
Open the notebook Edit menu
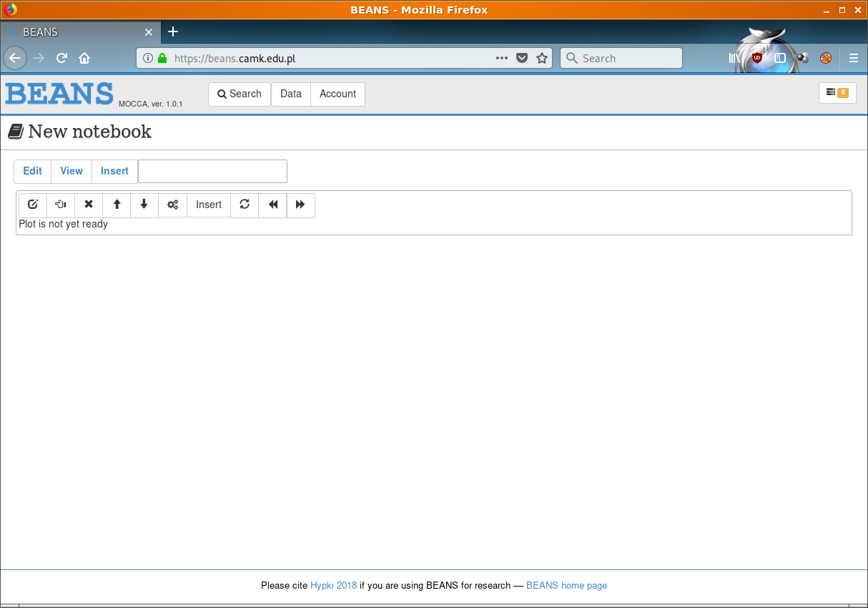point(32,171)
